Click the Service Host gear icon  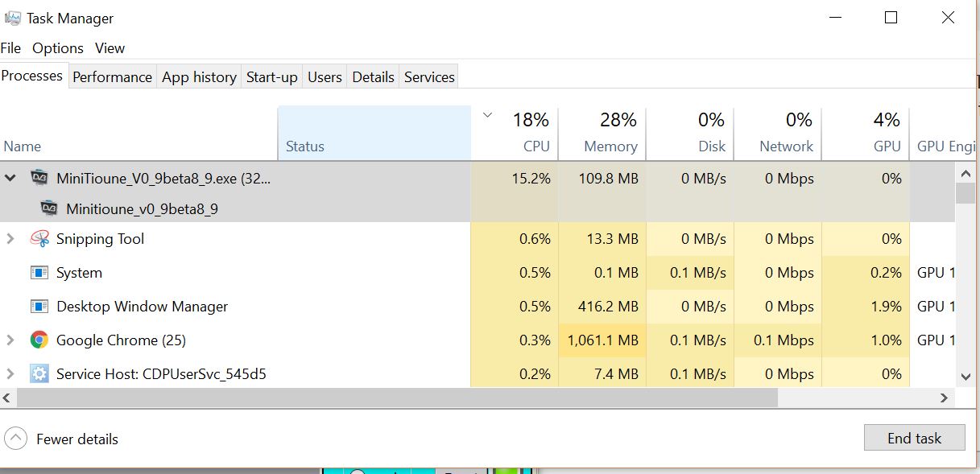pyautogui.click(x=39, y=373)
